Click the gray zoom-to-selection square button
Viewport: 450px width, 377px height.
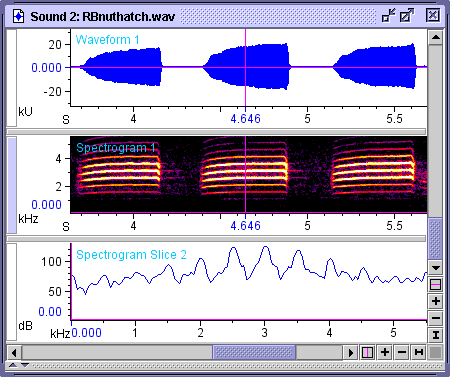pyautogui.click(x=435, y=352)
